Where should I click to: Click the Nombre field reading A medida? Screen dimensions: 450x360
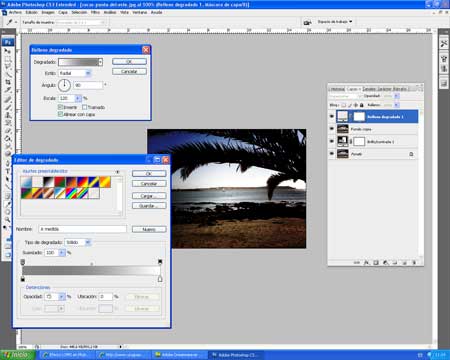pos(83,229)
